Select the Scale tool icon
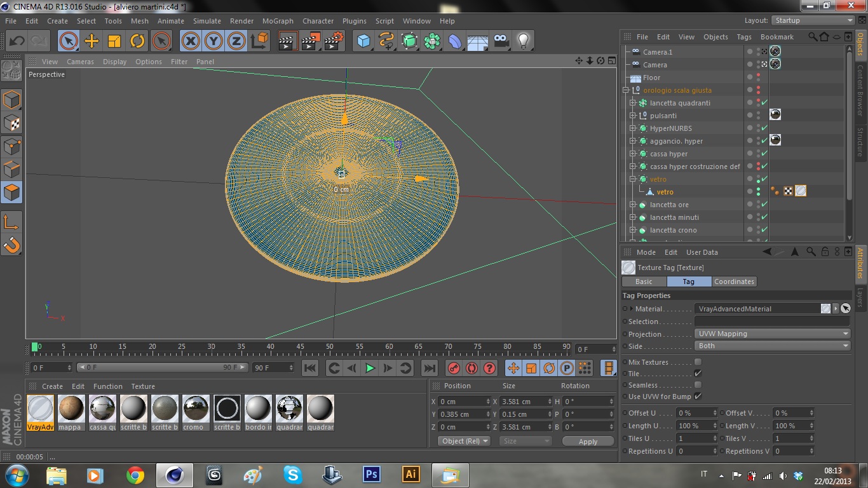868x488 pixels. [114, 41]
